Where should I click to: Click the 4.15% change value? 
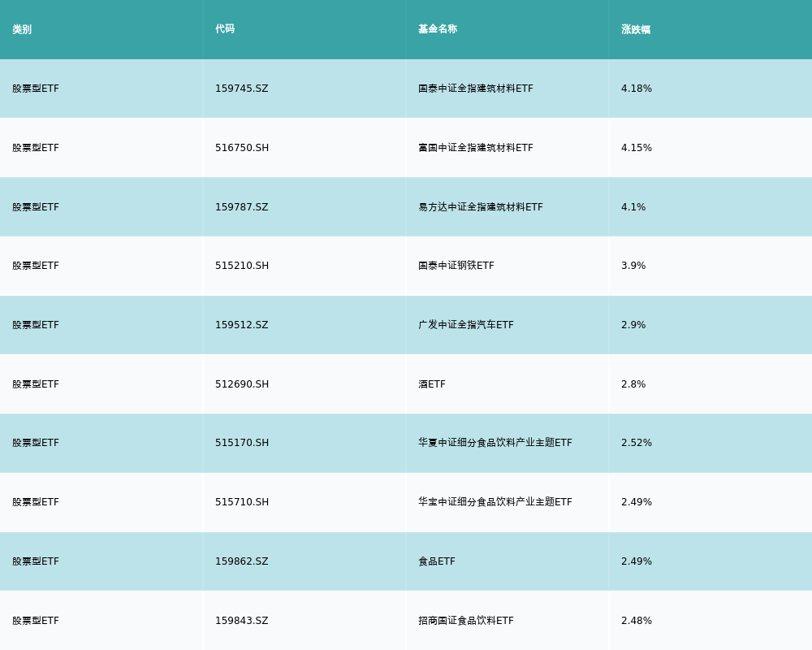(x=637, y=148)
